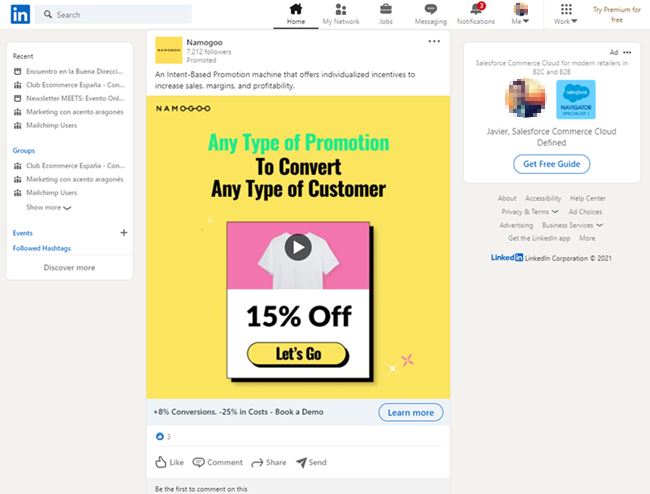The height and width of the screenshot is (494, 650).
Task: Click the Events link
Action: [22, 233]
